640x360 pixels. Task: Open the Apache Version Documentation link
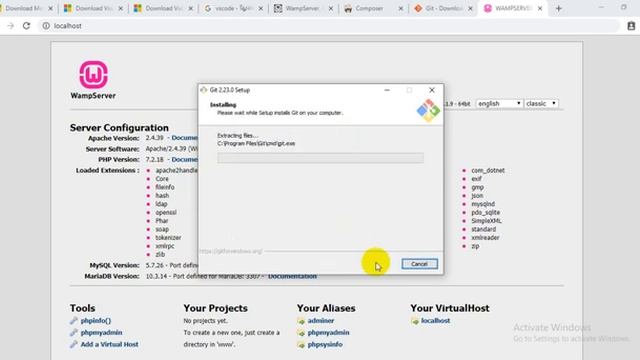(x=184, y=138)
